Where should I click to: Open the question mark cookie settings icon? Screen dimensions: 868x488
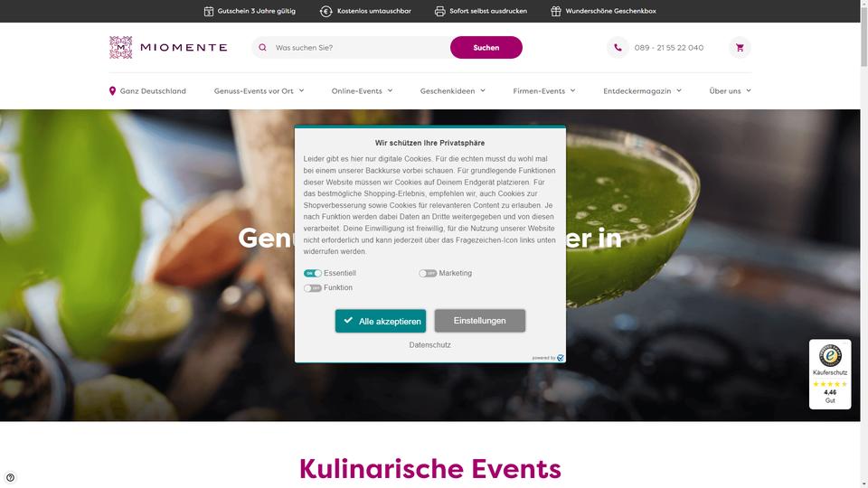click(x=10, y=477)
